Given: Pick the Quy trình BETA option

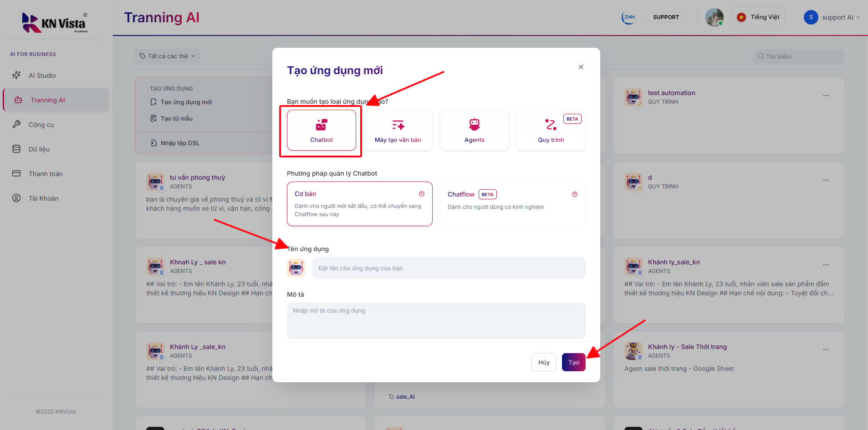Looking at the screenshot, I should tap(551, 131).
